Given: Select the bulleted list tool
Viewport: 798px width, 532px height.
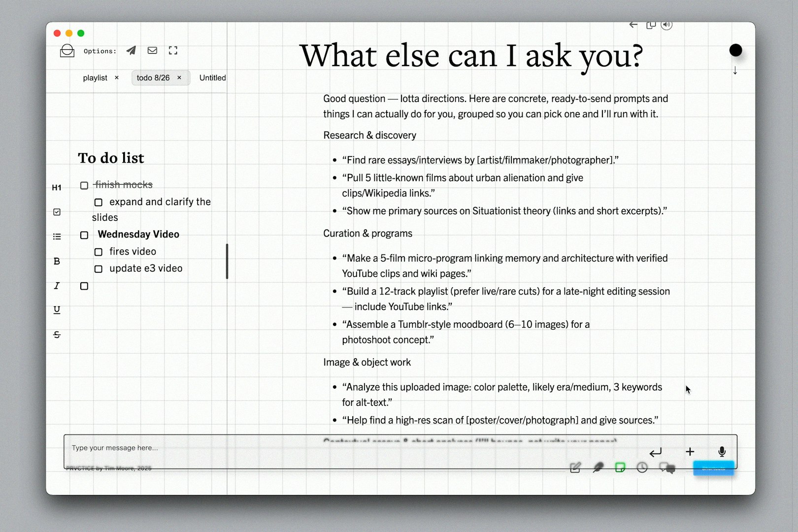Looking at the screenshot, I should click(x=57, y=236).
